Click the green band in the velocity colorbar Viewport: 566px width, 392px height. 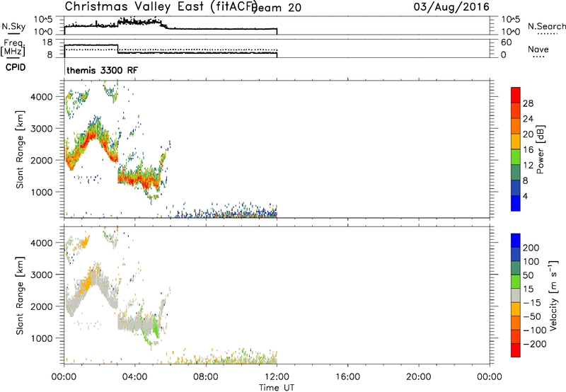point(516,282)
